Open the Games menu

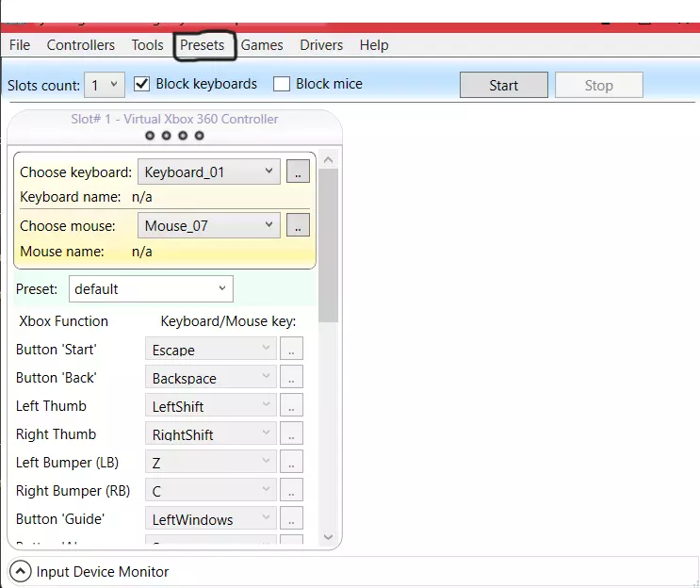point(262,45)
